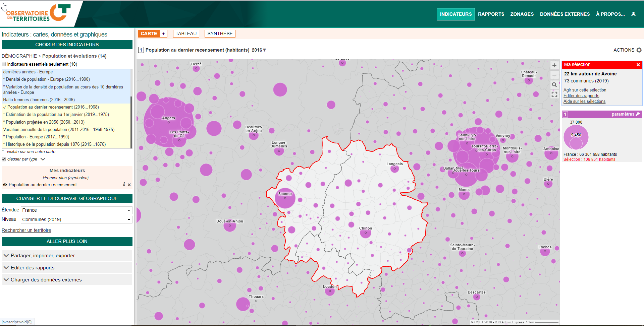Uncheck the classer par type option
The width and height of the screenshot is (644, 326).
[4, 159]
